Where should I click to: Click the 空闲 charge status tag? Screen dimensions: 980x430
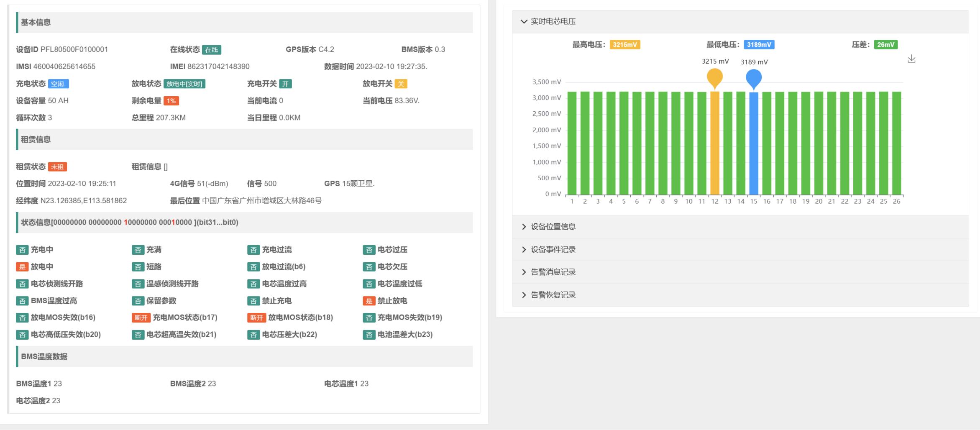coord(59,84)
